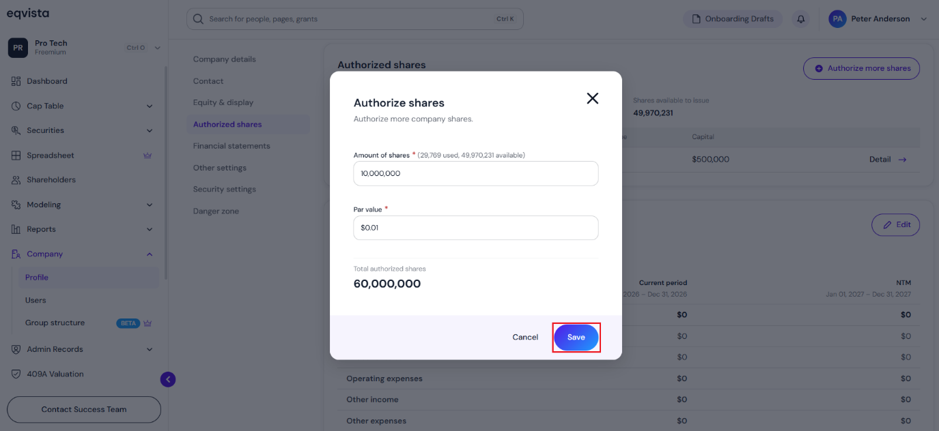The height and width of the screenshot is (431, 939).
Task: Open Equity & display settings tab
Action: click(223, 103)
